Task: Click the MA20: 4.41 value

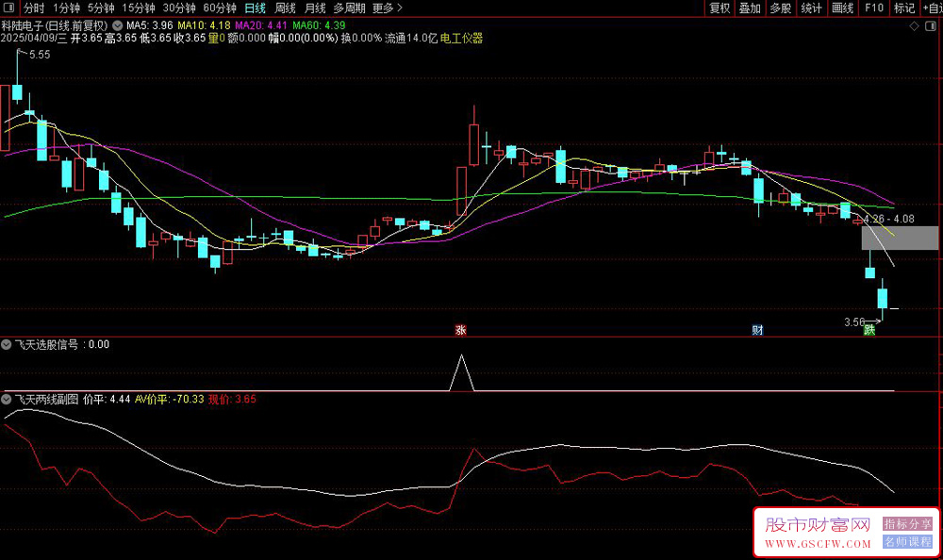Action: point(261,25)
